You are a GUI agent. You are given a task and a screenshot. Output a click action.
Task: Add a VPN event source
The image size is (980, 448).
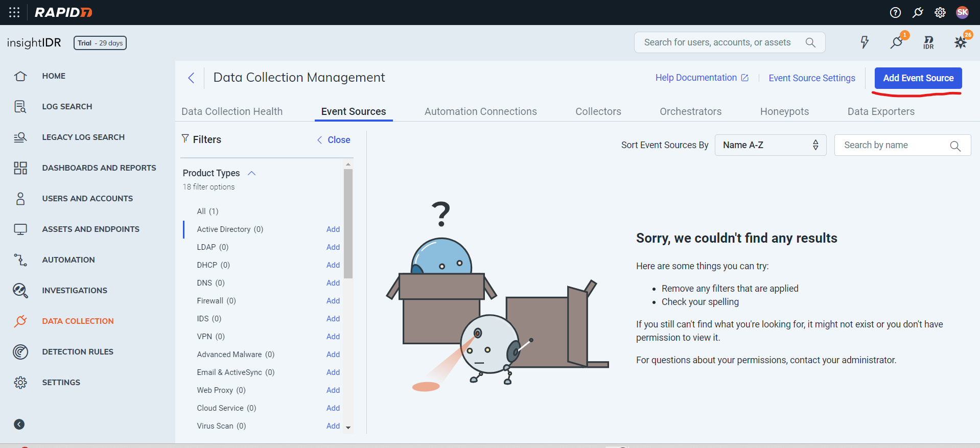pos(333,337)
